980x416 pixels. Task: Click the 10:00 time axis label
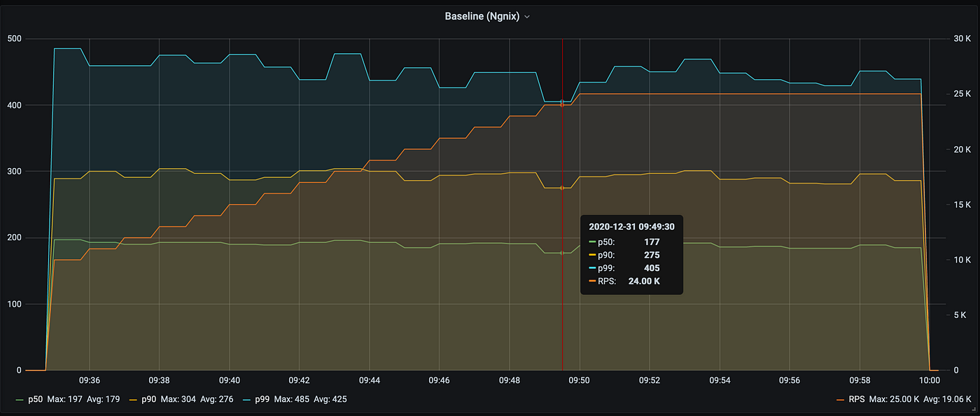point(929,380)
